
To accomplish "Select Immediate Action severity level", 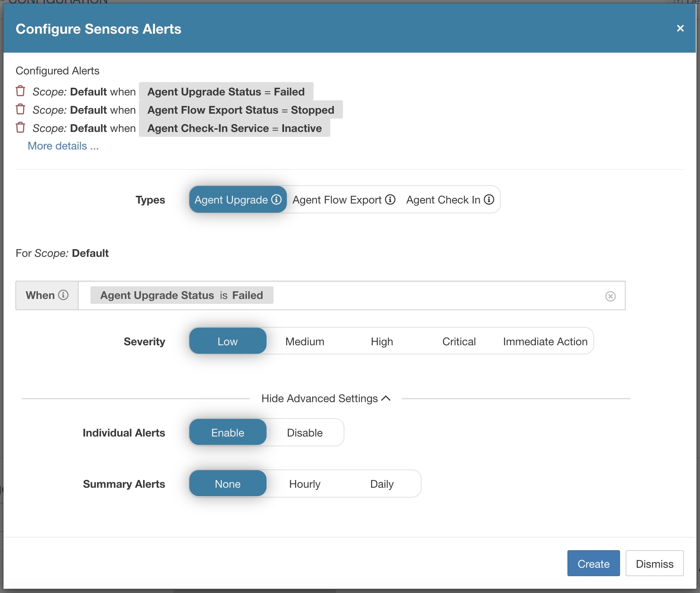I will tap(545, 341).
